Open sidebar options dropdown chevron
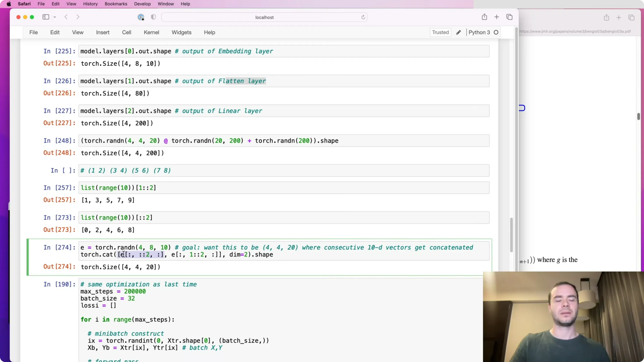 (55, 17)
